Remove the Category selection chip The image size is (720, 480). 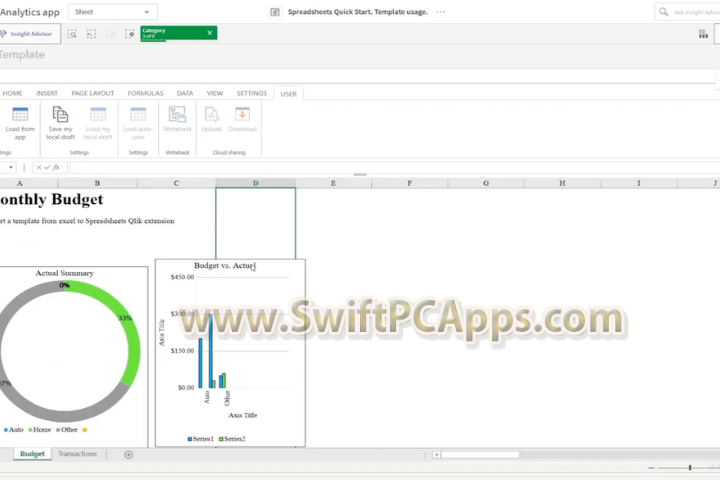tap(210, 33)
